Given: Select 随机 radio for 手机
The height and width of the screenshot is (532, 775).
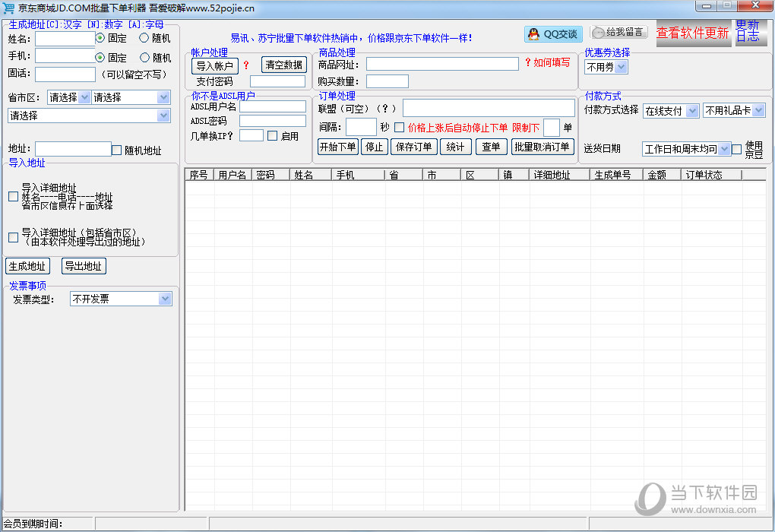Looking at the screenshot, I should 144,57.
